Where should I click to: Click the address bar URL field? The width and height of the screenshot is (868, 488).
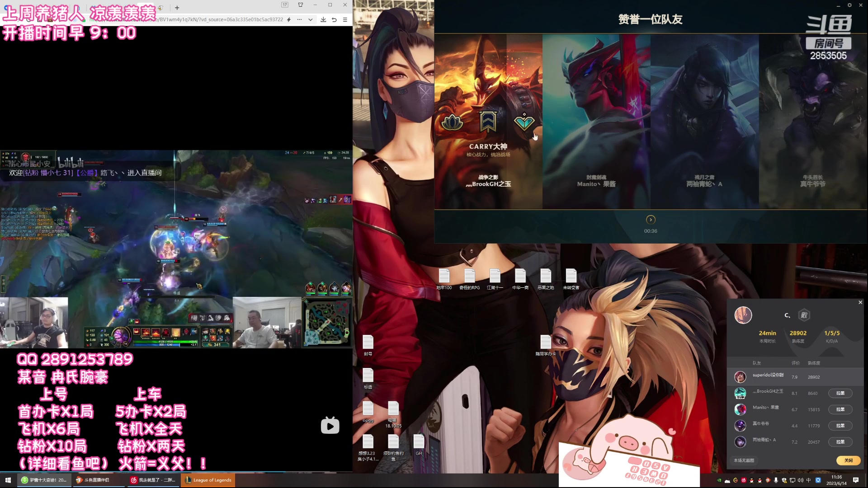click(185, 19)
